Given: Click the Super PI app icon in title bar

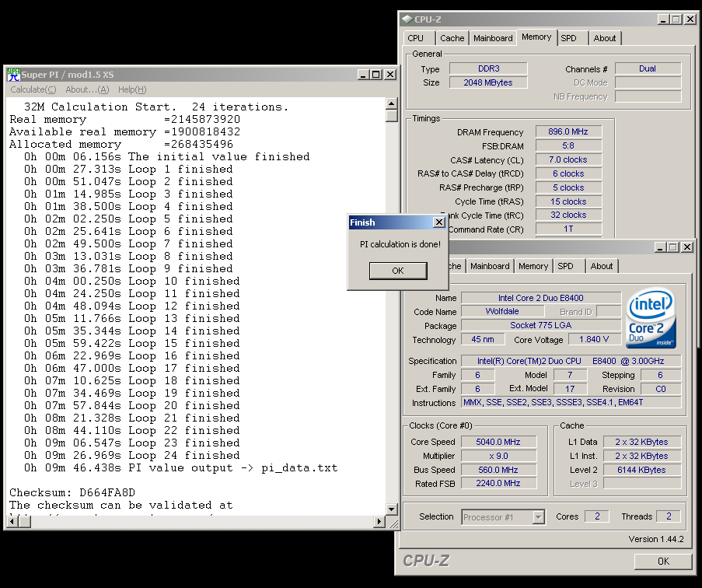Looking at the screenshot, I should point(13,75).
